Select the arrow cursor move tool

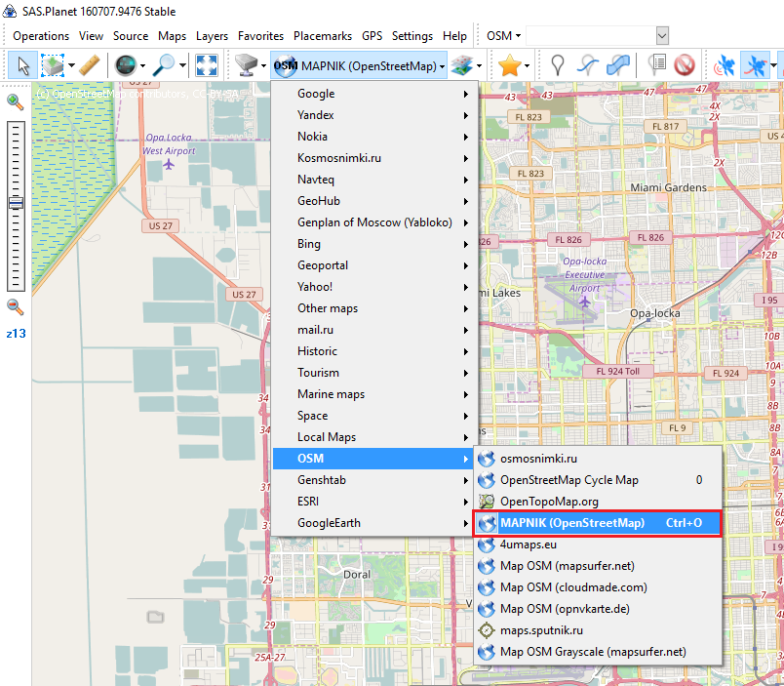[x=23, y=65]
